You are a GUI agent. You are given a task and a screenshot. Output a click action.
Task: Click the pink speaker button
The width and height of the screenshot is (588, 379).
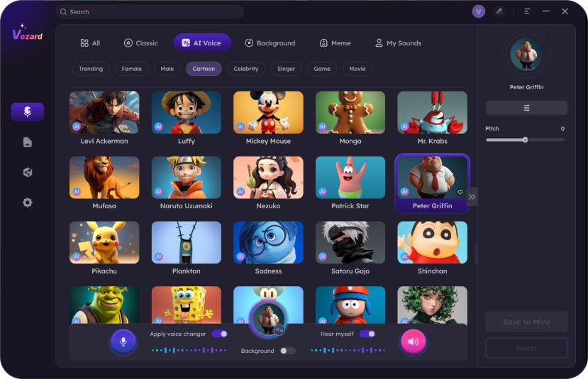414,341
